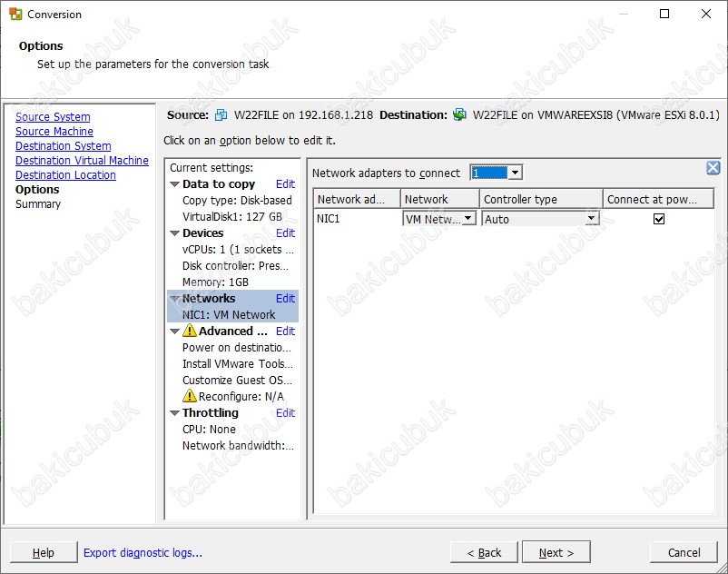Select 'CPU: None' throttling entry
Image resolution: width=728 pixels, height=574 pixels.
[209, 429]
